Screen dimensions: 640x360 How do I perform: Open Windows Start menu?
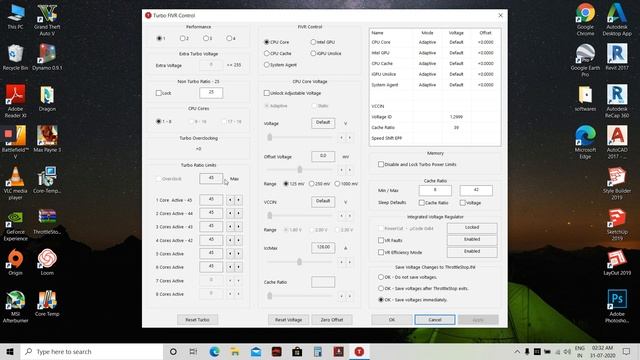pyautogui.click(x=10, y=351)
